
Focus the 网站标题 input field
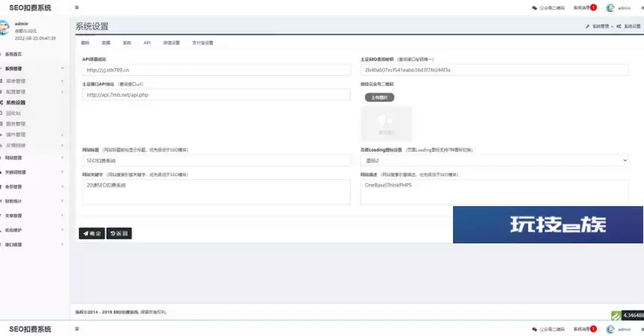click(216, 161)
